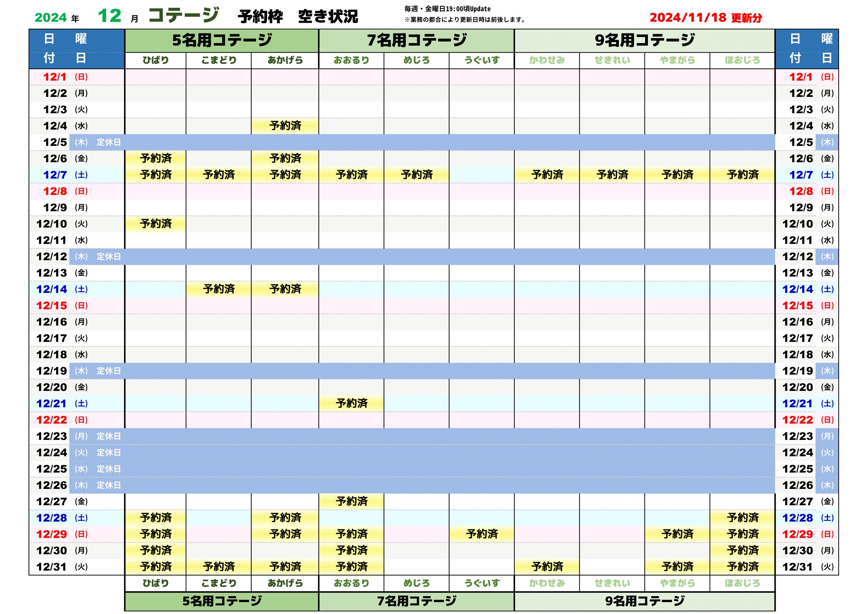Click the 予約済 cell for おおるり on 12/7
The width and height of the screenshot is (868, 614).
point(351,175)
